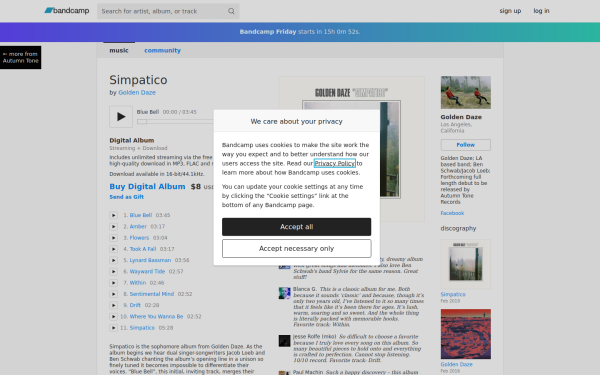Open Bianca G. reviewer avatar
Image resolution: width=600 pixels, height=375 pixels.
pos(284,293)
